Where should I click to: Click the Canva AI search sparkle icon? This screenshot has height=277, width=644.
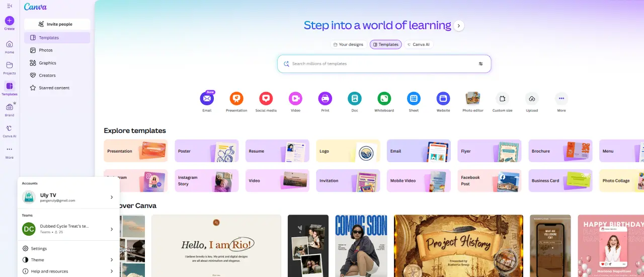[286, 64]
